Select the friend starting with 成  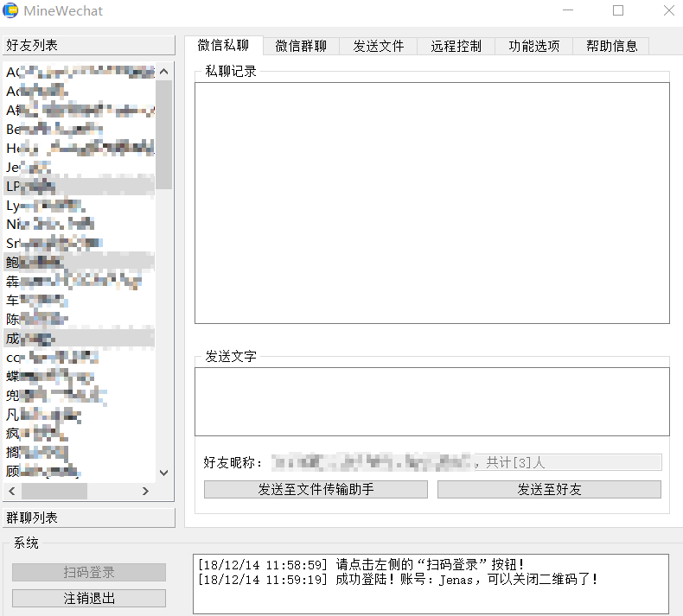coord(80,339)
